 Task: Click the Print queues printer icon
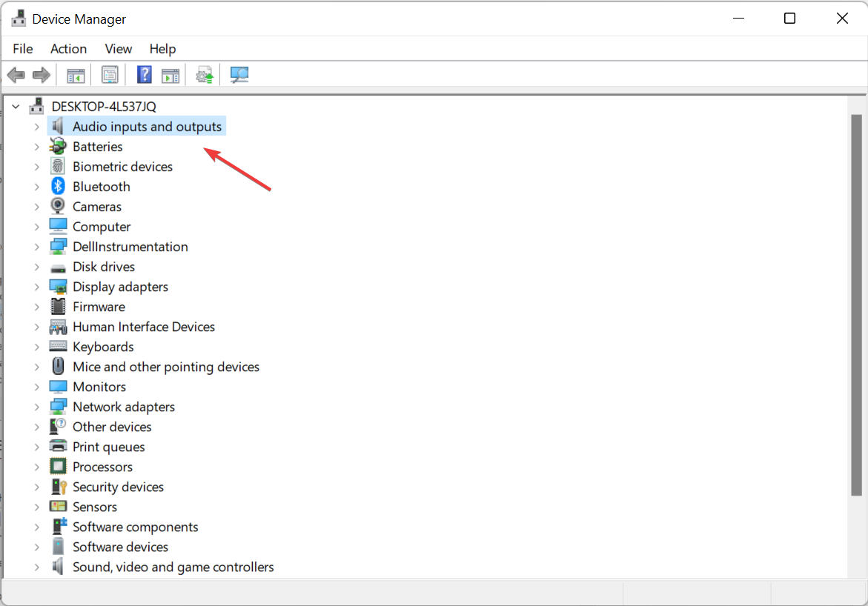click(58, 446)
